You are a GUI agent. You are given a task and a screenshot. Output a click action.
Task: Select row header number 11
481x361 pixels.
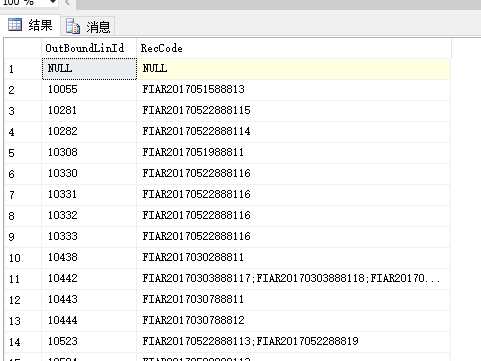coord(23,279)
